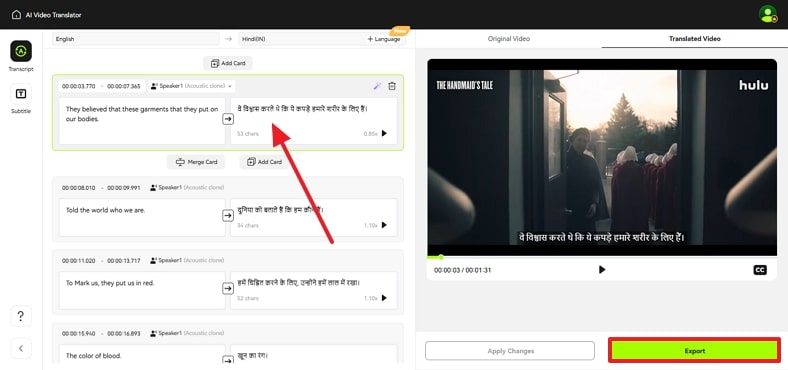Edit the Hindi translation with 52 chars
The height and width of the screenshot is (370, 788).
tap(314, 291)
